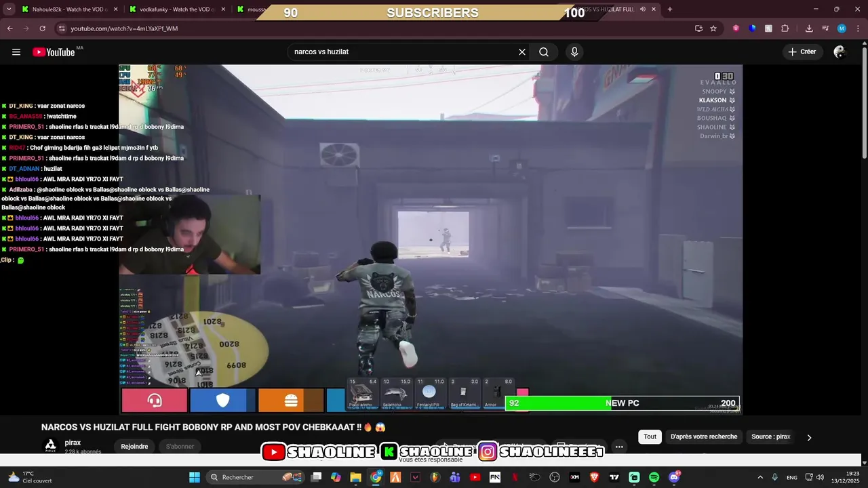868x488 pixels.
Task: Open ENG language switcher in tray
Action: tap(791, 477)
